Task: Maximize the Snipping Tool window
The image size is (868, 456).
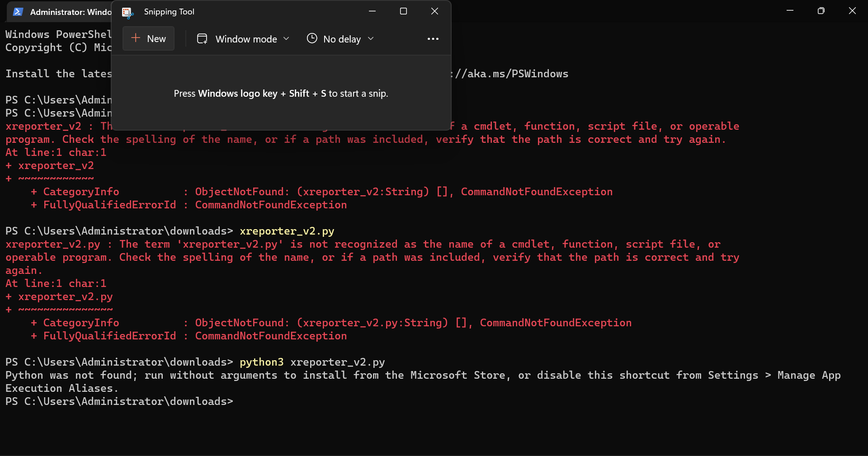Action: [404, 11]
